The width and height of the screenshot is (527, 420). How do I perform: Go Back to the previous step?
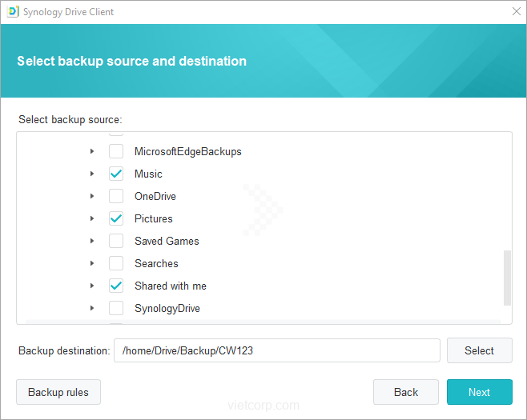coord(405,392)
